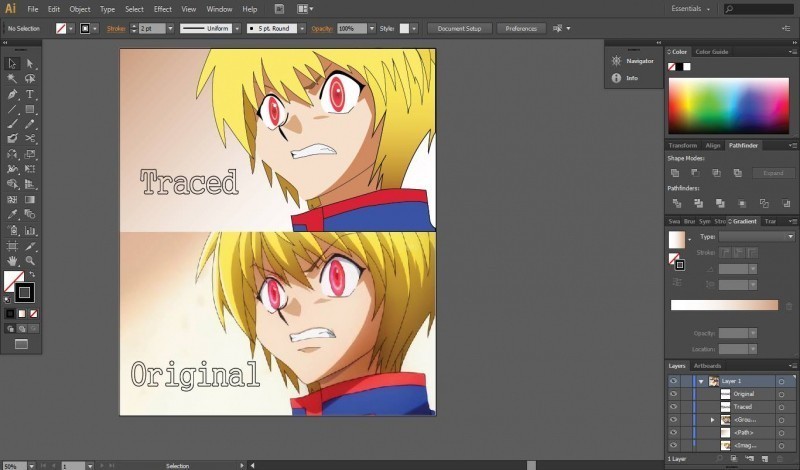Viewport: 800px width, 470px height.
Task: Pick a color from the color spectrum
Action: 729,106
